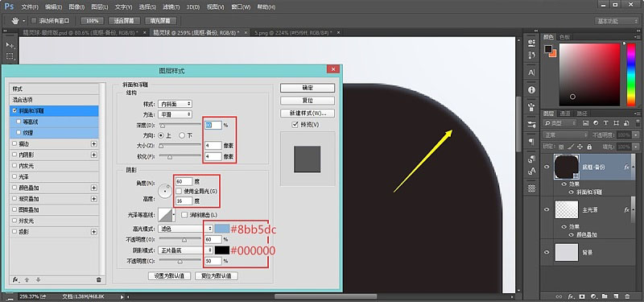Image resolution: width=644 pixels, height=302 pixels.
Task: Click delete layer trash icon in Layers panel
Action: click(627, 296)
